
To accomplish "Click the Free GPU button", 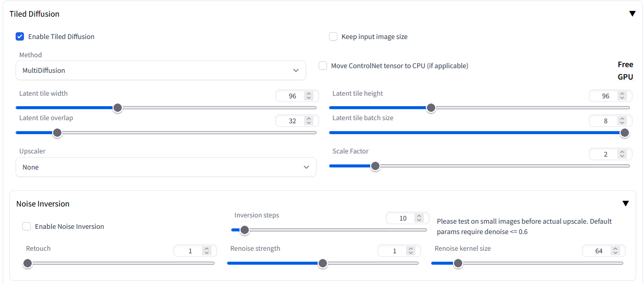I will click(x=625, y=71).
